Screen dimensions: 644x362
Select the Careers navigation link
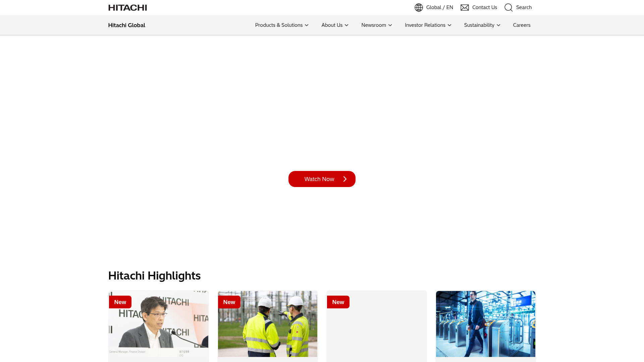pos(522,25)
